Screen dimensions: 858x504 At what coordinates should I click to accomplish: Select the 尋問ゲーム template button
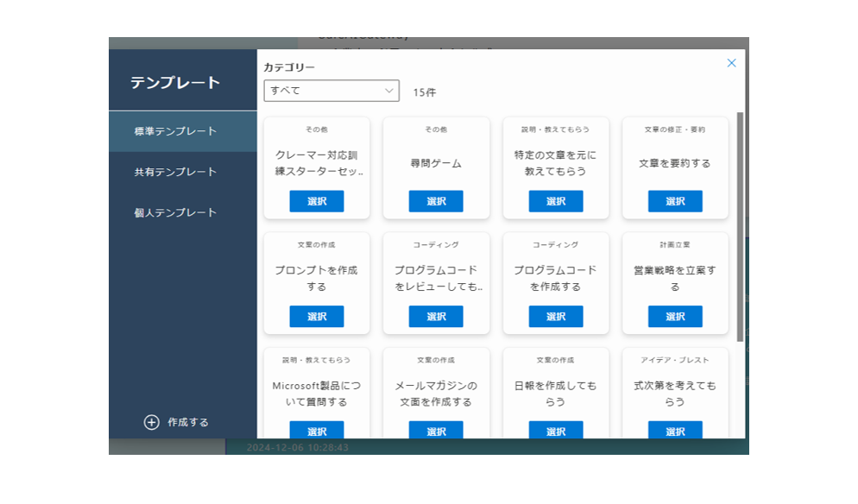click(x=436, y=201)
